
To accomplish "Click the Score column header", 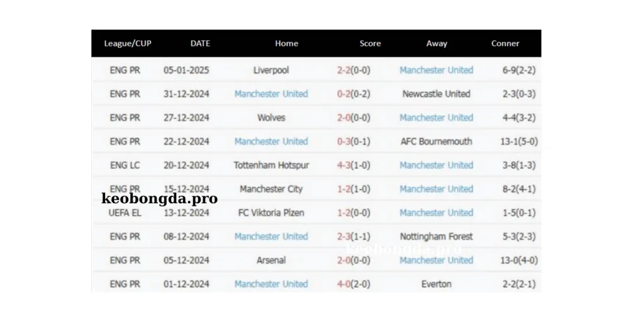I will (x=370, y=43).
